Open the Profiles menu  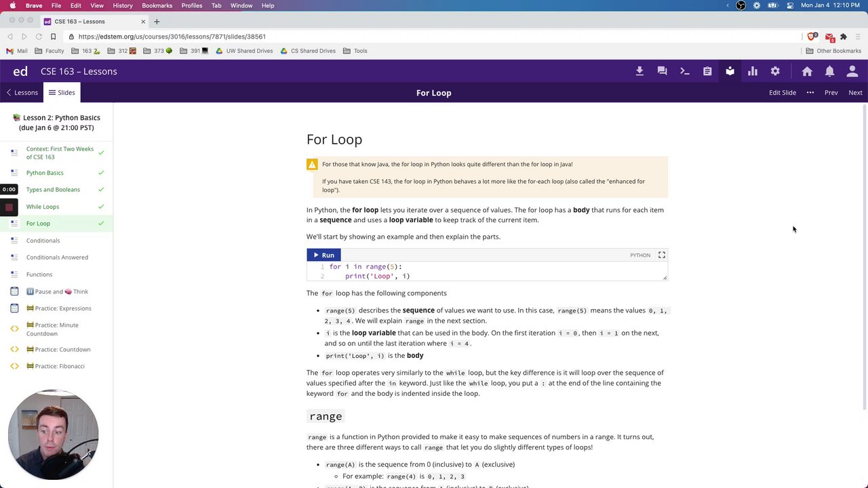click(x=192, y=5)
